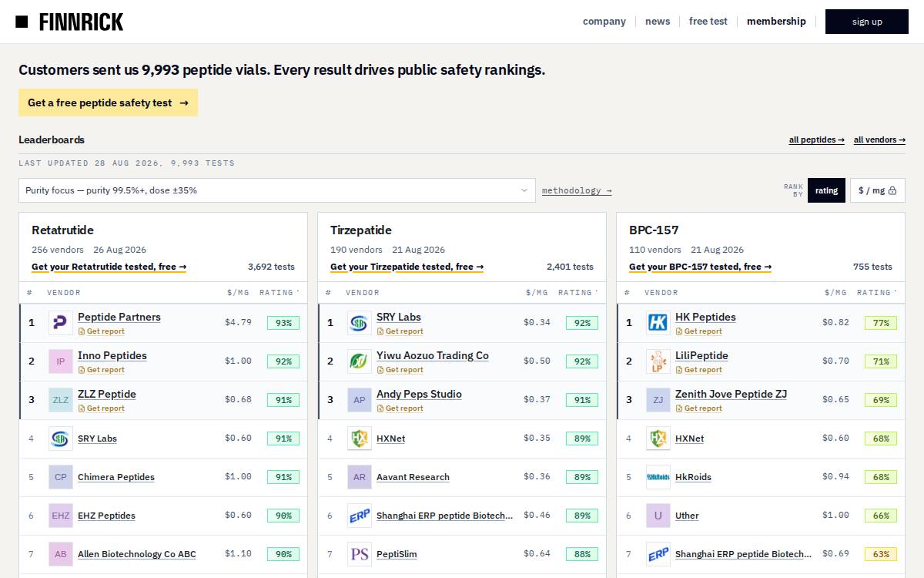Open the methodology link

click(577, 190)
